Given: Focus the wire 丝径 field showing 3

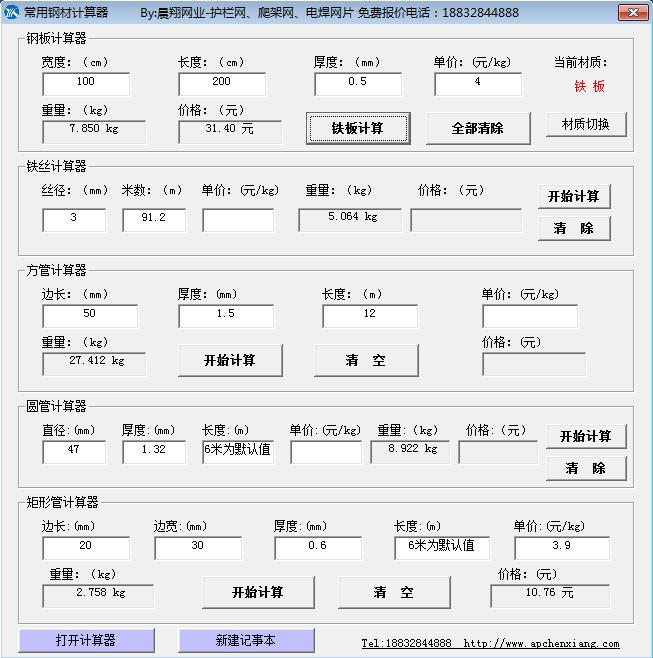Looking at the screenshot, I should (x=74, y=219).
